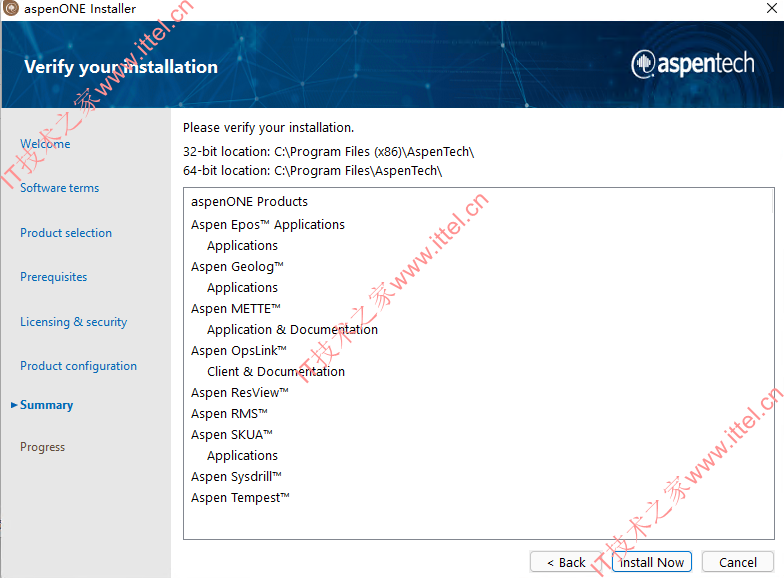Close the aspenONE Installer window

772,8
